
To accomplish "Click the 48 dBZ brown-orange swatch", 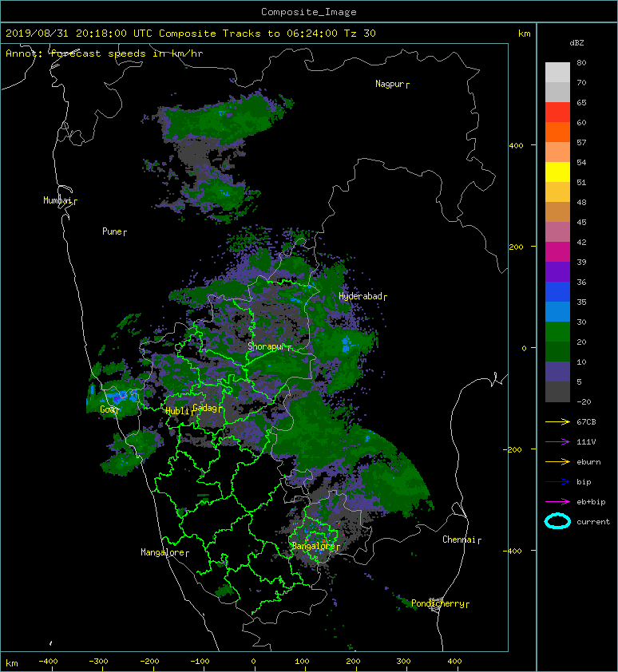I will tap(557, 211).
